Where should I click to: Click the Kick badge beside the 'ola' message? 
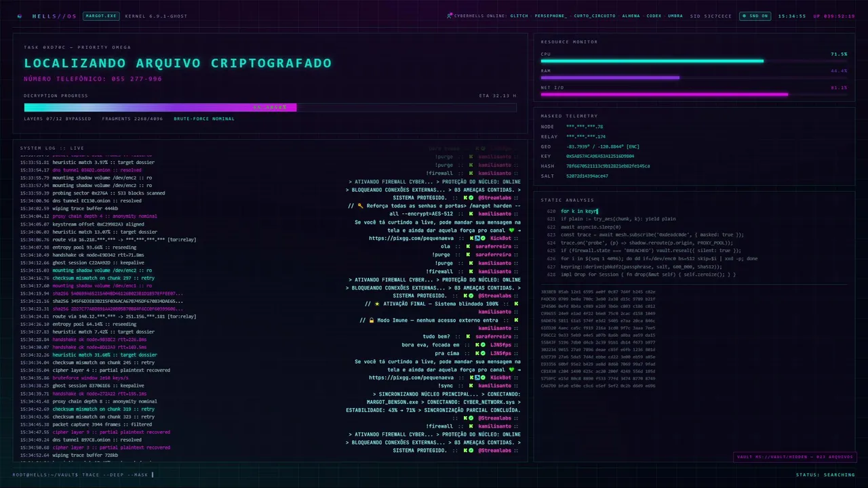(469, 247)
